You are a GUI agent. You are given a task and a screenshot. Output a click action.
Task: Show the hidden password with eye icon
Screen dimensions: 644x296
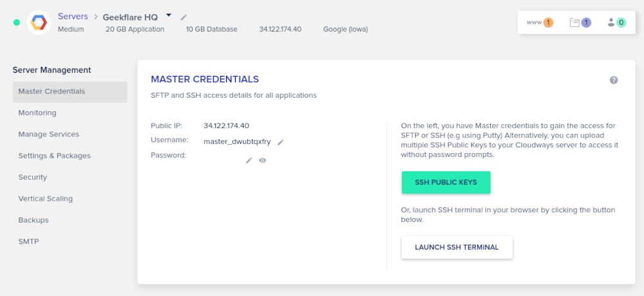[263, 160]
